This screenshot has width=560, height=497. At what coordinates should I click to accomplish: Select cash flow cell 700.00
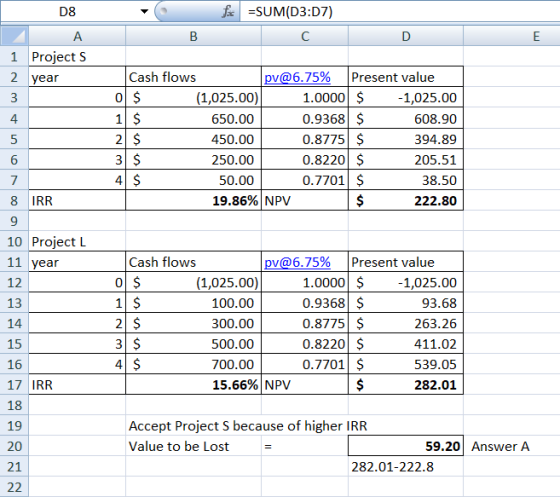(194, 364)
